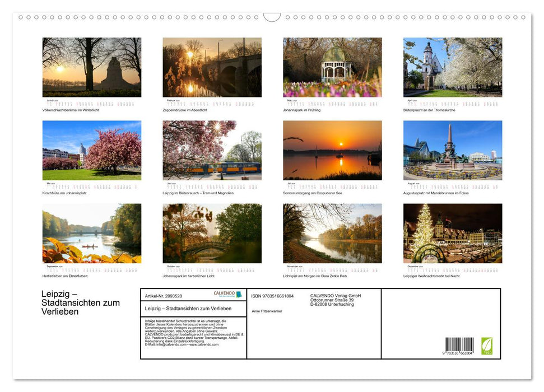
Task: Click the Johannapark im herbstlichen Licht photo
Action: pos(212,233)
